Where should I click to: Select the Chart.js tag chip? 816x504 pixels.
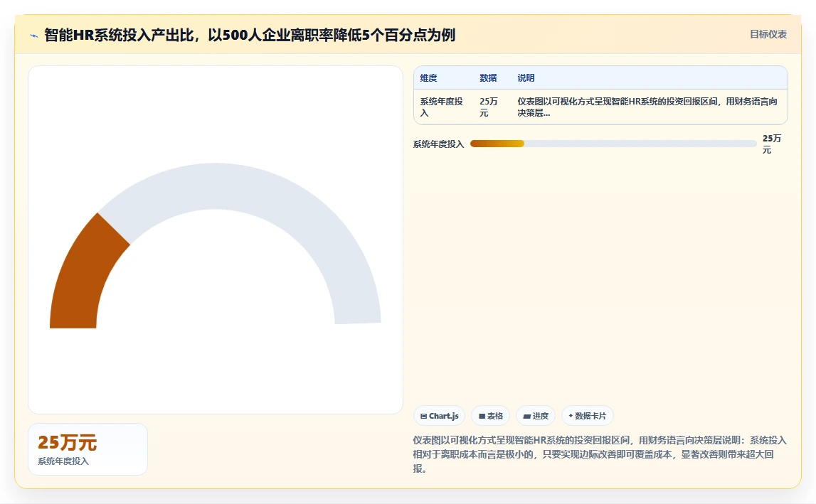[439, 416]
